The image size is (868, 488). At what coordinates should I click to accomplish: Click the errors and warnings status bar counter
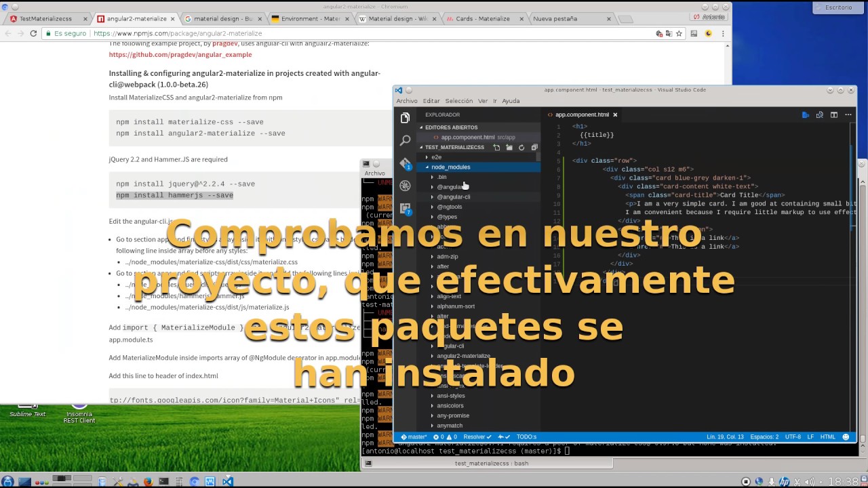[x=446, y=437]
